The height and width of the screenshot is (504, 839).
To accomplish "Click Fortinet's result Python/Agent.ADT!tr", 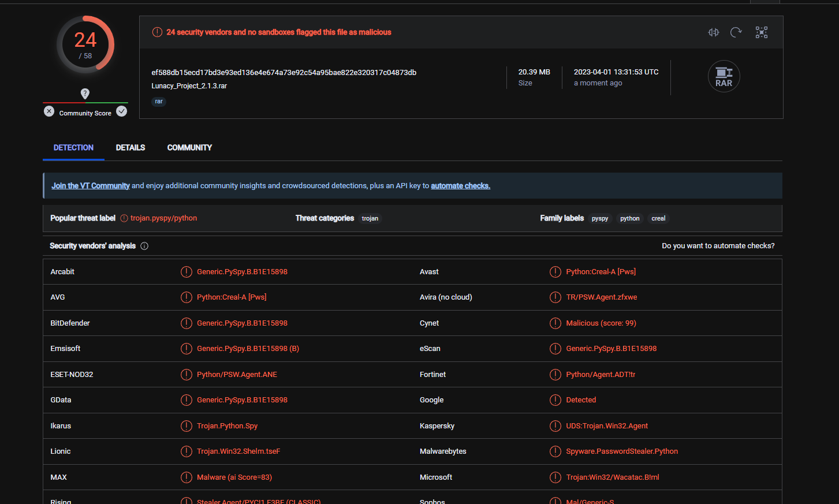I will pos(601,375).
